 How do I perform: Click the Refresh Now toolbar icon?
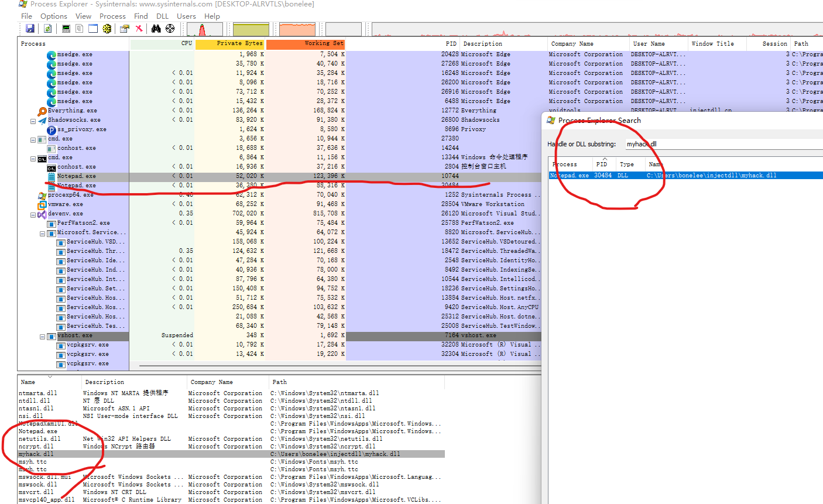coord(47,29)
